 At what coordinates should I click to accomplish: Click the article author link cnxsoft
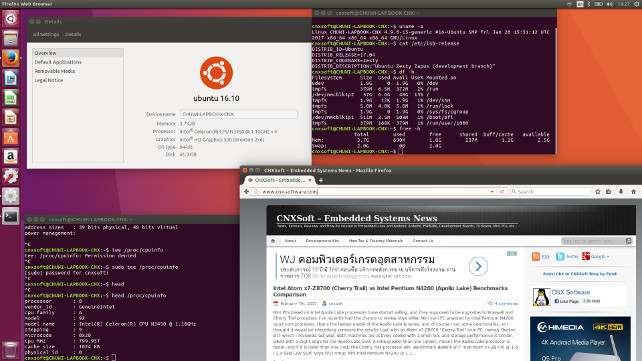(336, 304)
